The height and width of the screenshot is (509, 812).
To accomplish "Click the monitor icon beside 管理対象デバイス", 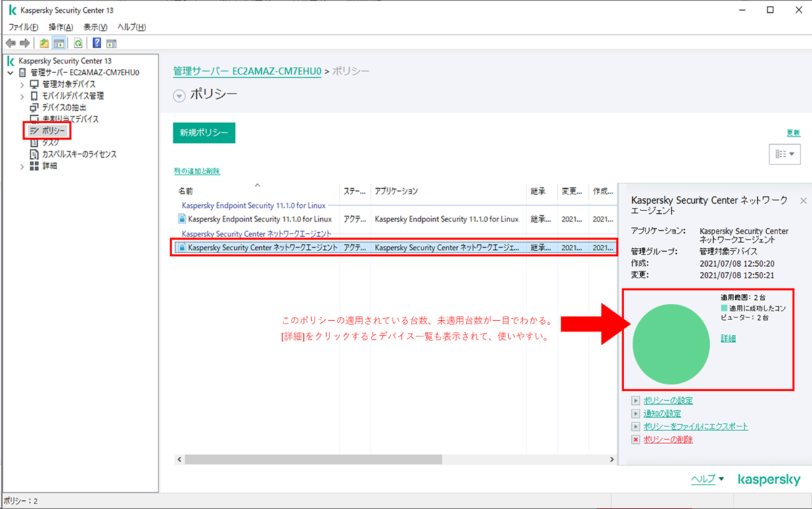I will pos(35,84).
